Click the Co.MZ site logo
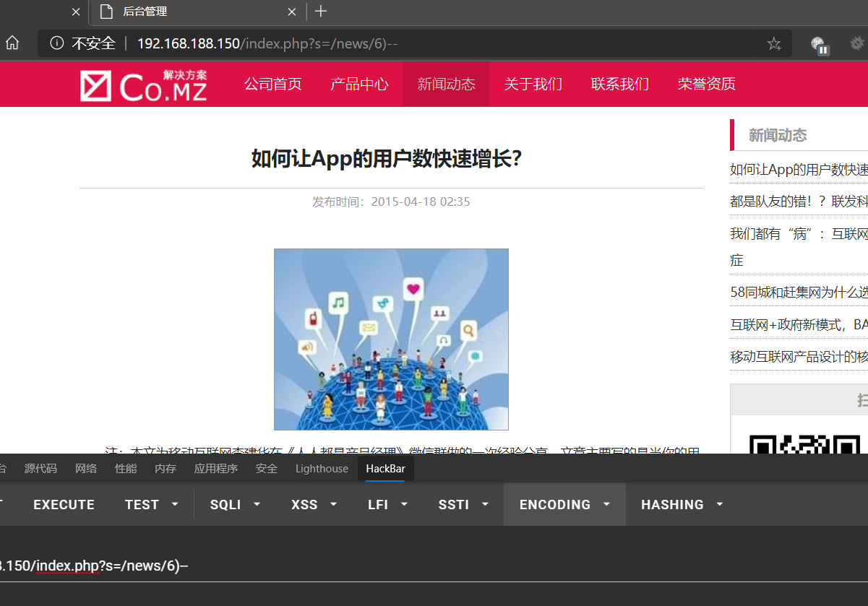The image size is (868, 606). click(x=144, y=85)
